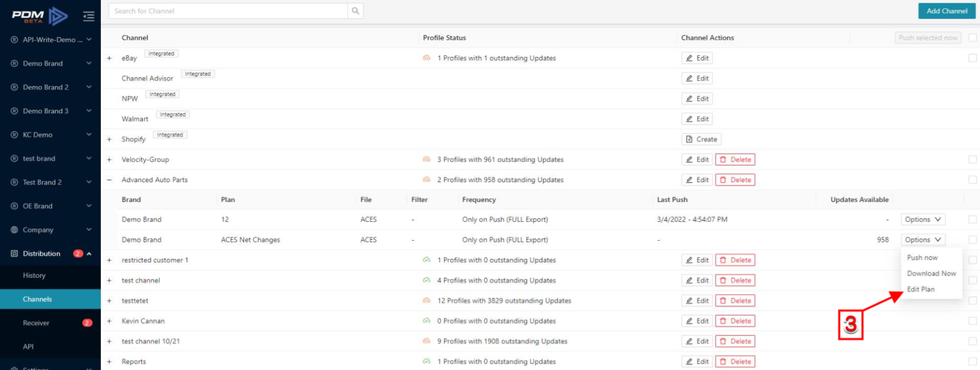Image resolution: width=980 pixels, height=370 pixels.
Task: Choose Download Now from Options menu
Action: pos(931,273)
